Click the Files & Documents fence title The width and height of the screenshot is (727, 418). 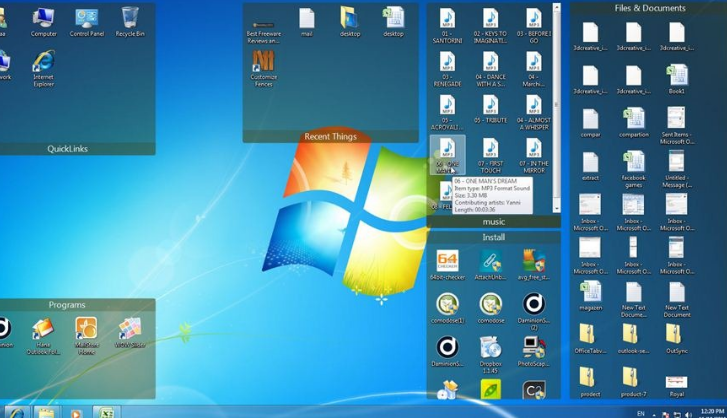(x=650, y=8)
